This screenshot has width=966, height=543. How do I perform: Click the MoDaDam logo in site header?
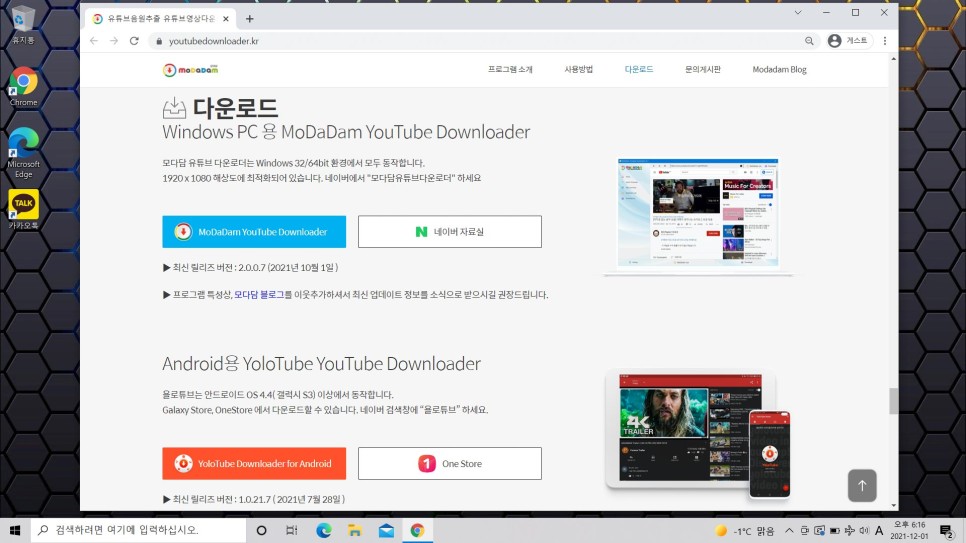(x=190, y=70)
